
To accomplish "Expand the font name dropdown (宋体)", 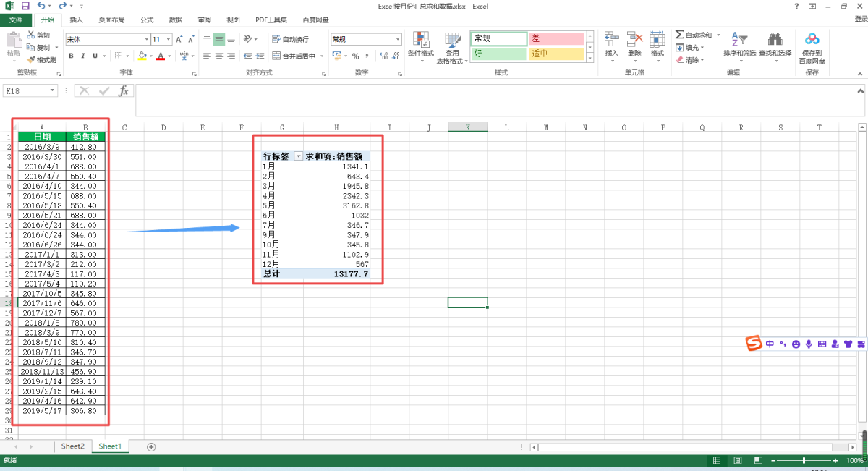I will pos(145,39).
